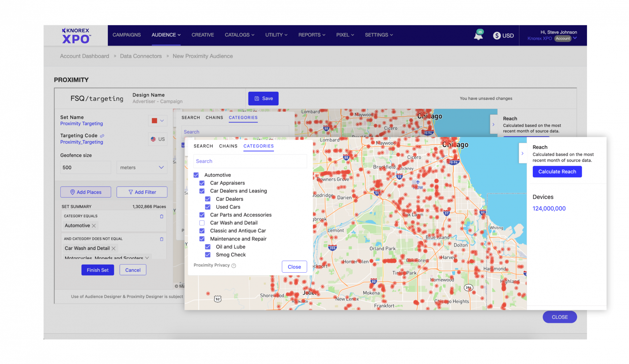Click the Interstate 355 shield on the map
Image resolution: width=629 pixels, height=364 pixels.
coord(332,247)
